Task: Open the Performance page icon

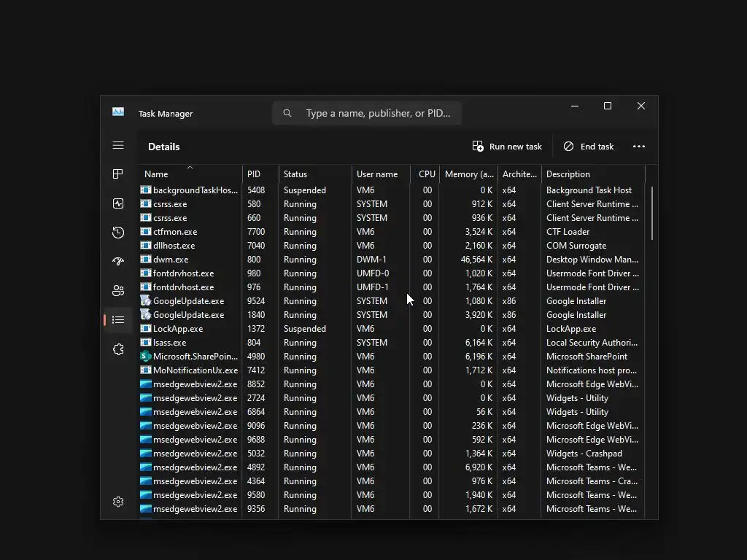Action: click(118, 203)
